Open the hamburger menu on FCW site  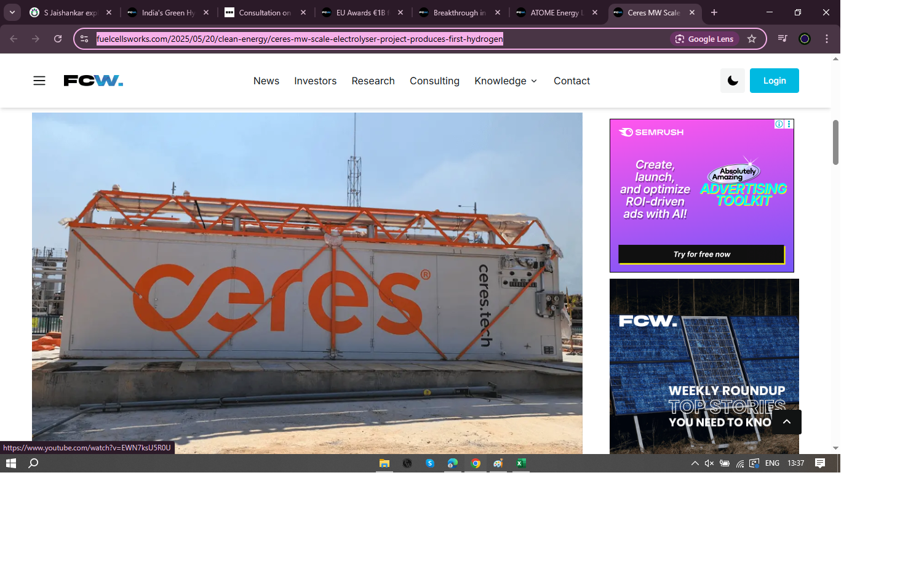[x=39, y=81]
